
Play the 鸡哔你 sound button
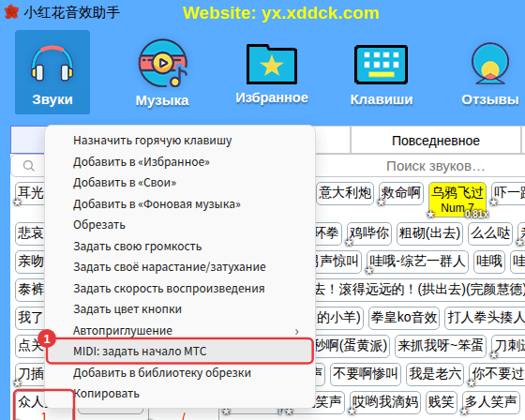(x=369, y=232)
